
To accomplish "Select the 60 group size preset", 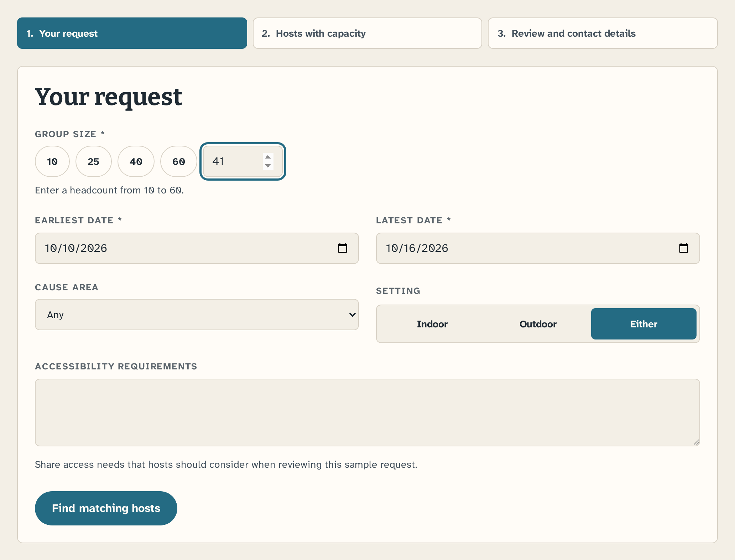I will 178,161.
